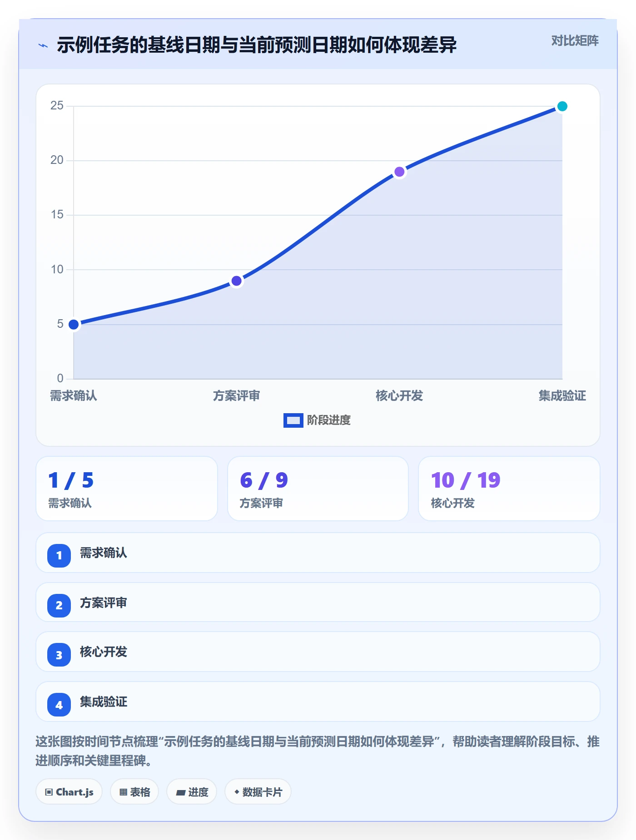
Task: Click the lightning icon beside the title
Action: (x=43, y=45)
